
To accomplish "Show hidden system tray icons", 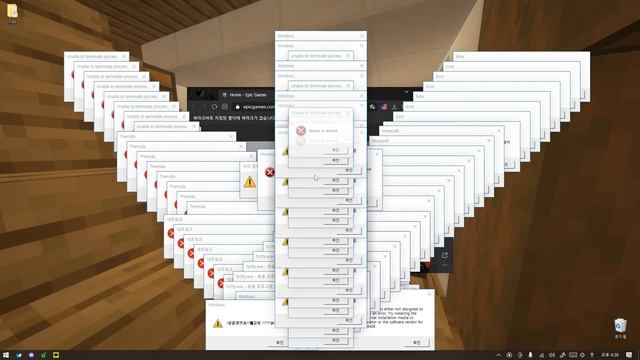I will click(498, 355).
